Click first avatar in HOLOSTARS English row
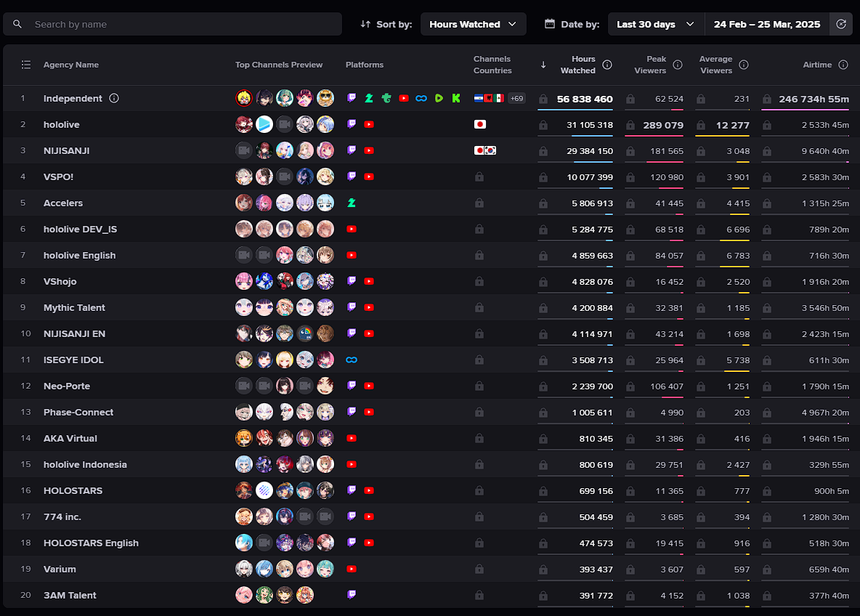Image resolution: width=860 pixels, height=616 pixels. pos(244,543)
